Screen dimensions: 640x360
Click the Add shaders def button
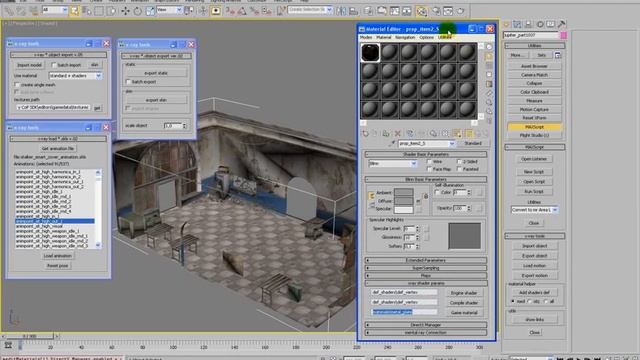(534, 293)
